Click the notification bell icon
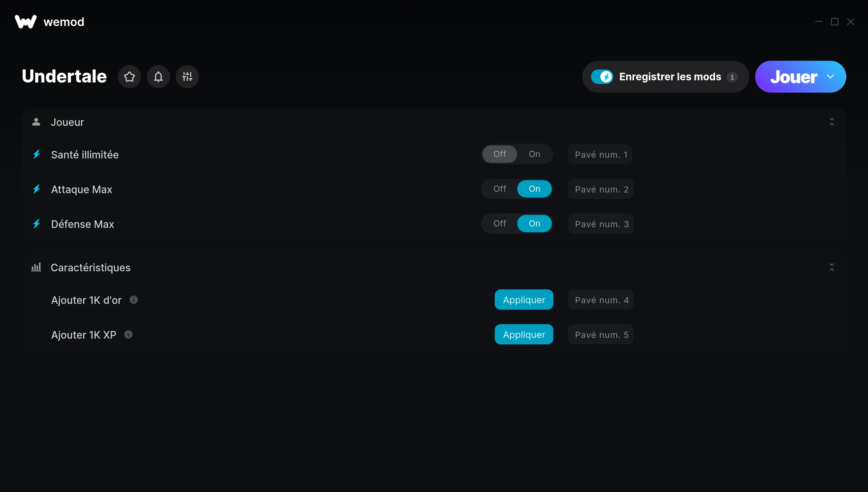The width and height of the screenshot is (868, 492). coord(158,77)
